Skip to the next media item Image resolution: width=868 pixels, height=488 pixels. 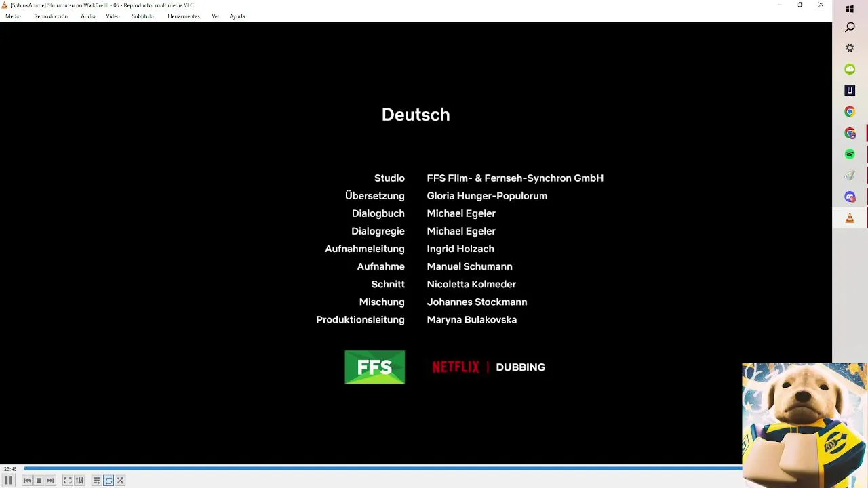pyautogui.click(x=51, y=481)
